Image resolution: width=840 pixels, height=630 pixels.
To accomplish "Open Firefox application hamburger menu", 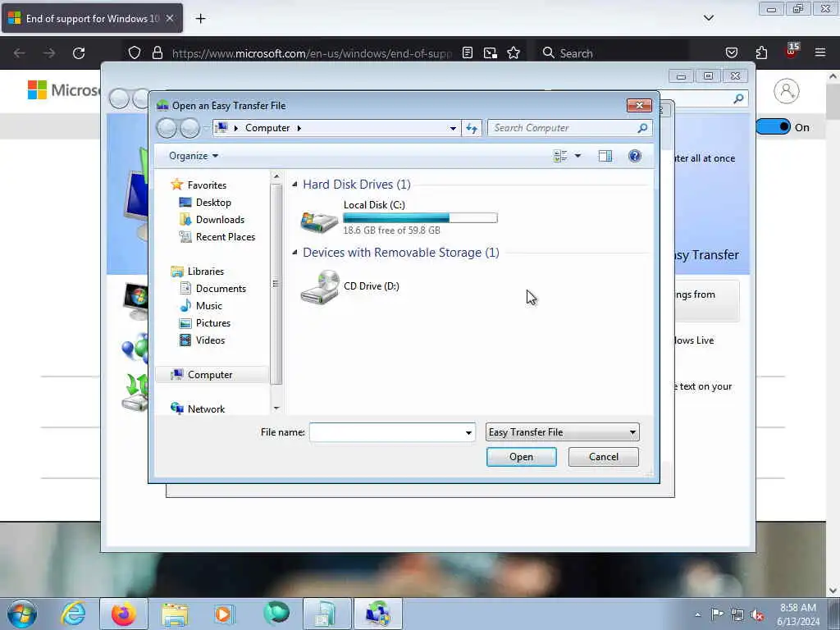I will 819,52.
